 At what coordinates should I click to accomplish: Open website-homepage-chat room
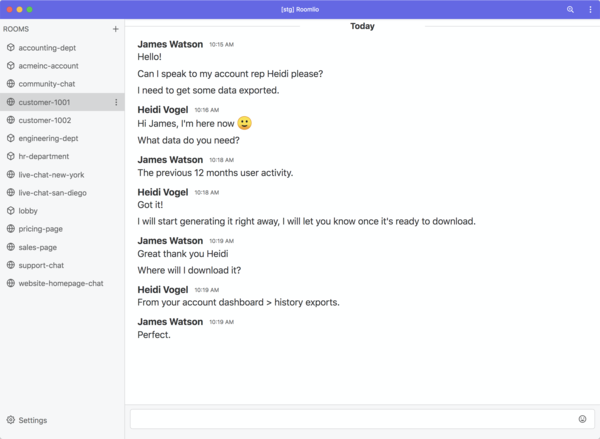[x=60, y=283]
